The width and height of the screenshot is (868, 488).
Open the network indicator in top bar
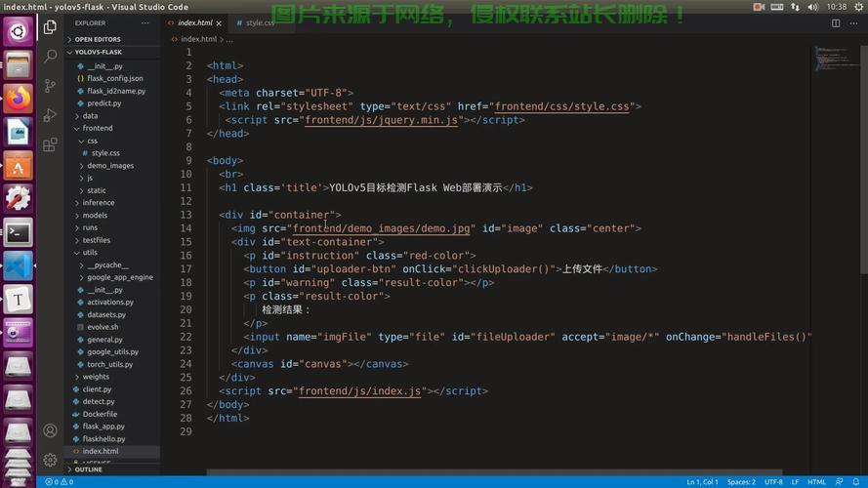point(795,7)
